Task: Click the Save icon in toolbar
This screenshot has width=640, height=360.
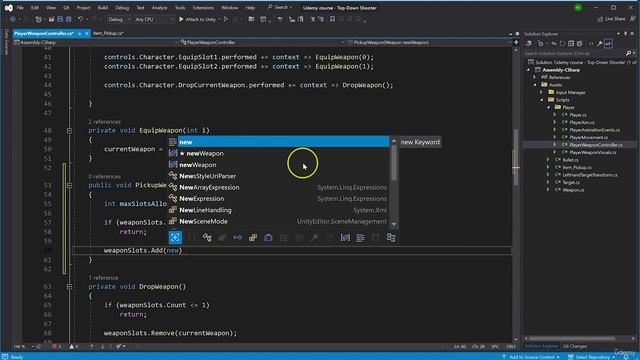Action: pyautogui.click(x=60, y=19)
